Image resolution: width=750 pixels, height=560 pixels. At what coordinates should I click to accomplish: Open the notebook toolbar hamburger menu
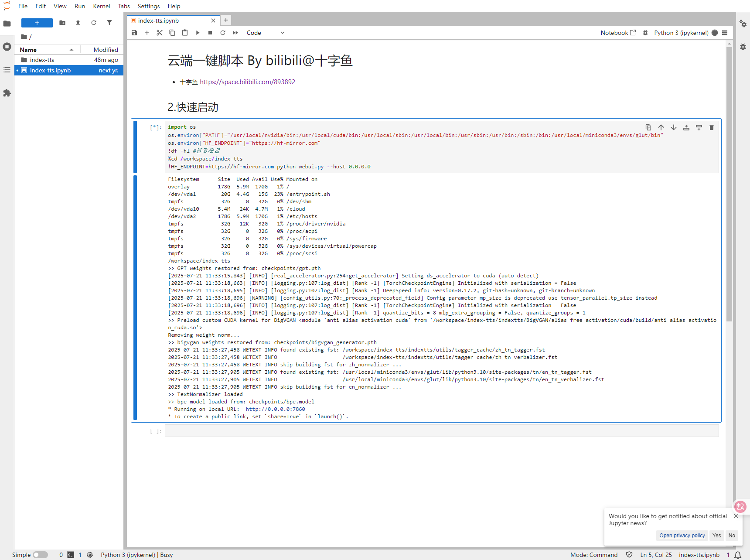pos(725,33)
